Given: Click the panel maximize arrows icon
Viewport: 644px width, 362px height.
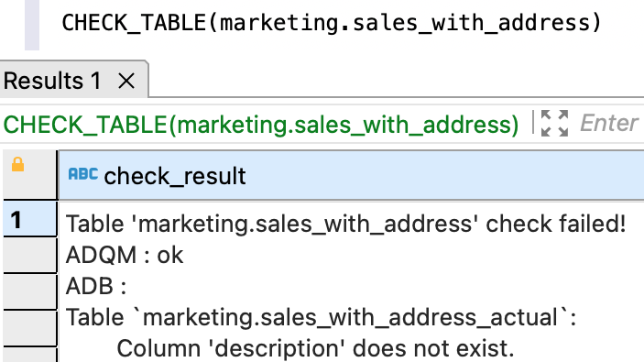Looking at the screenshot, I should (554, 124).
